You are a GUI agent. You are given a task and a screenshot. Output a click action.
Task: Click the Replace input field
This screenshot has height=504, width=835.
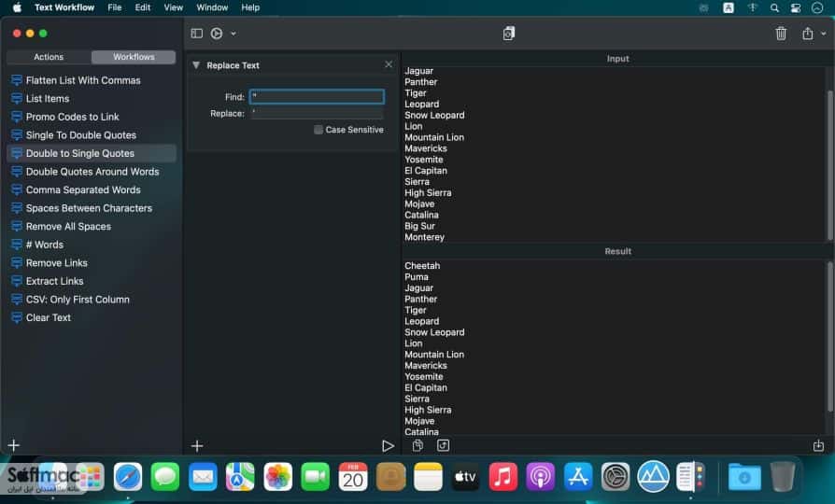pos(317,113)
